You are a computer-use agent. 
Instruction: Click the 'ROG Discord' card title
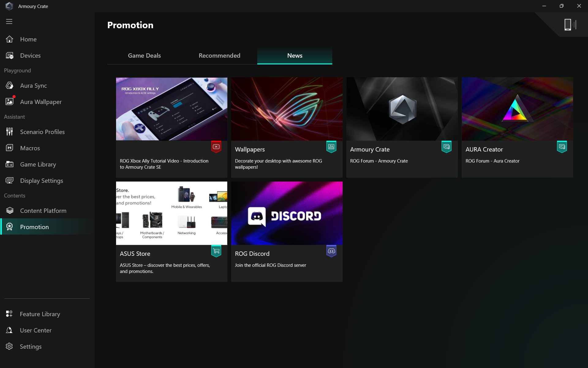252,254
